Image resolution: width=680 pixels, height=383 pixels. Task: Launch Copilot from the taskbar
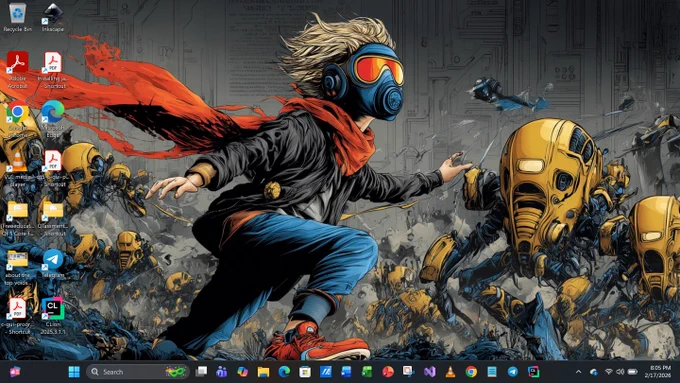(242, 372)
